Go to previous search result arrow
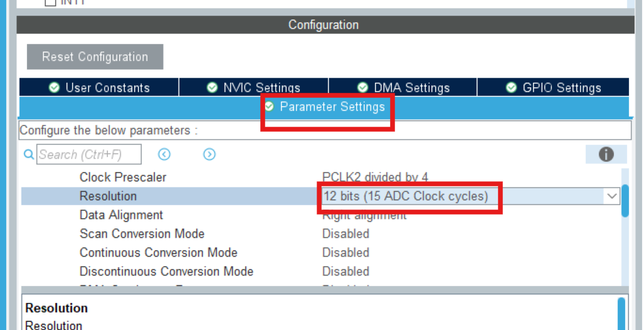The height and width of the screenshot is (330, 644). (x=164, y=154)
